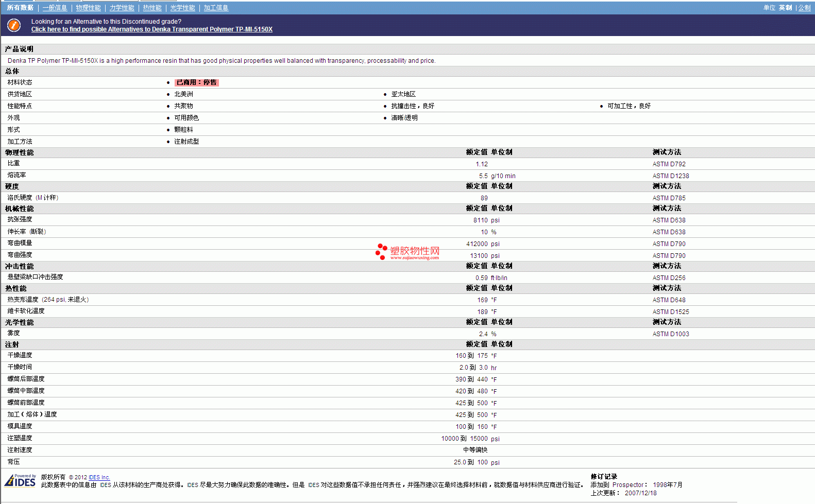This screenshot has width=815, height=504.
Task: Visit the IDES Inc. copyright link
Action: [x=99, y=477]
